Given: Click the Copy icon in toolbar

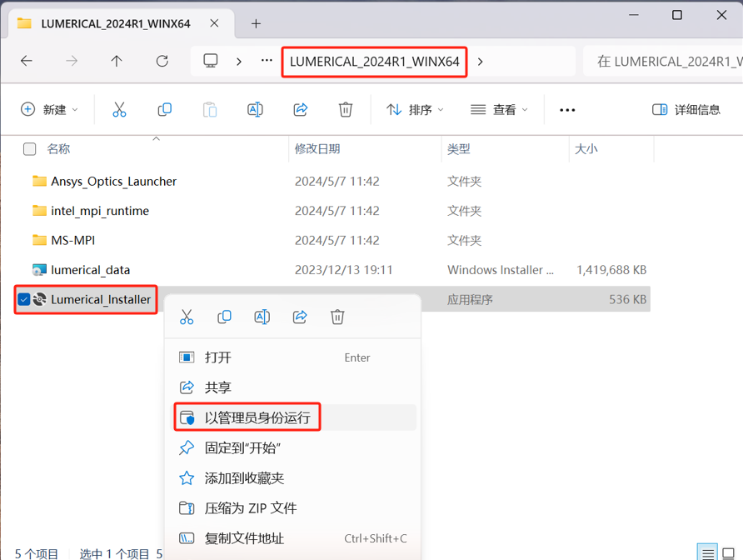Looking at the screenshot, I should click(x=165, y=109).
